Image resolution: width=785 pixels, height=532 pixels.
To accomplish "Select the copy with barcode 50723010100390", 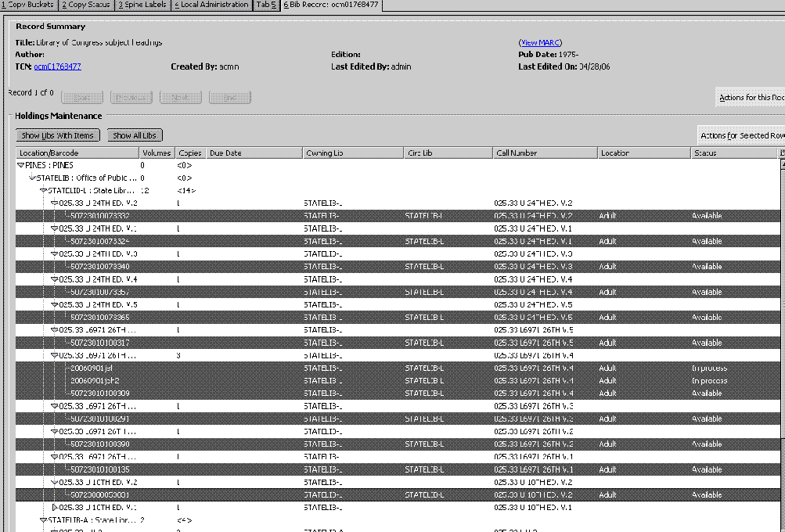I will [x=99, y=444].
